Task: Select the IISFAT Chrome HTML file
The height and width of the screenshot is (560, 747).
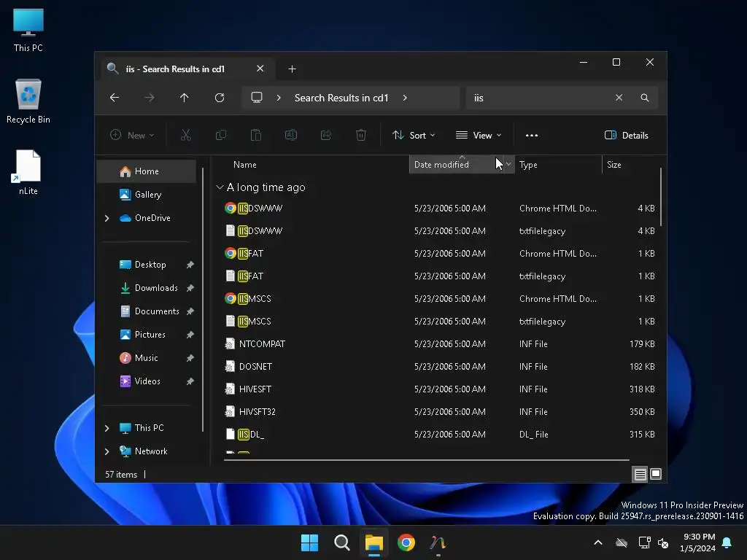Action: click(x=439, y=254)
